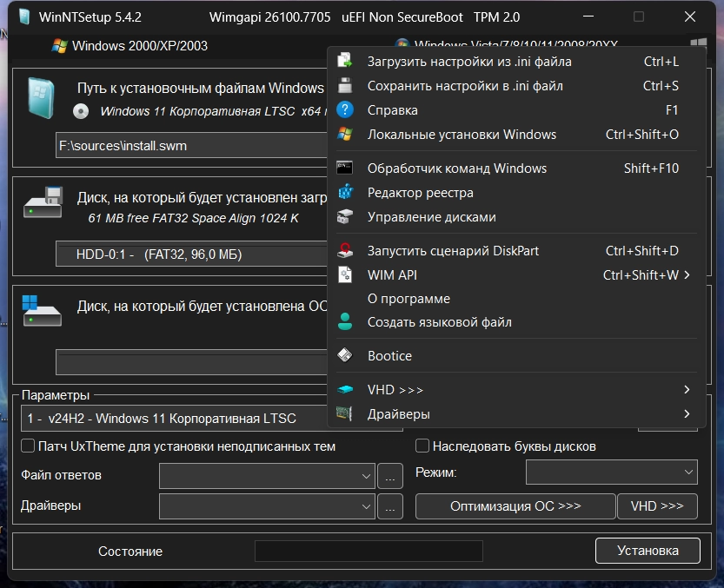Click the command prompt icon in menu

click(345, 168)
